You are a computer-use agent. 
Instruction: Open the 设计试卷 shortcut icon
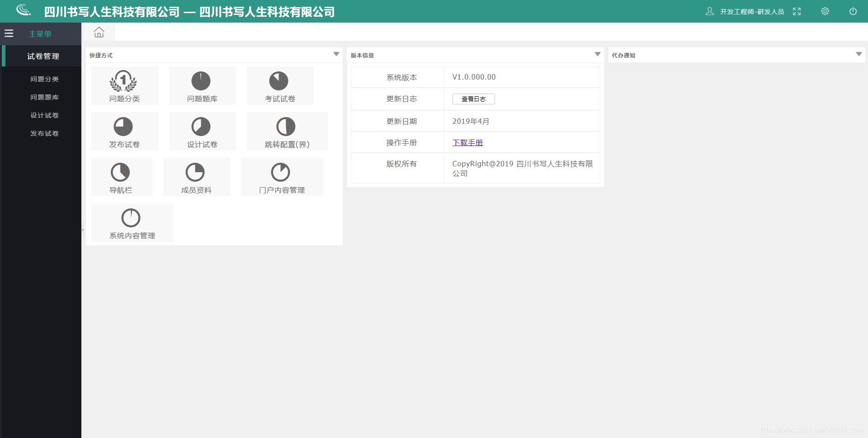(201, 127)
